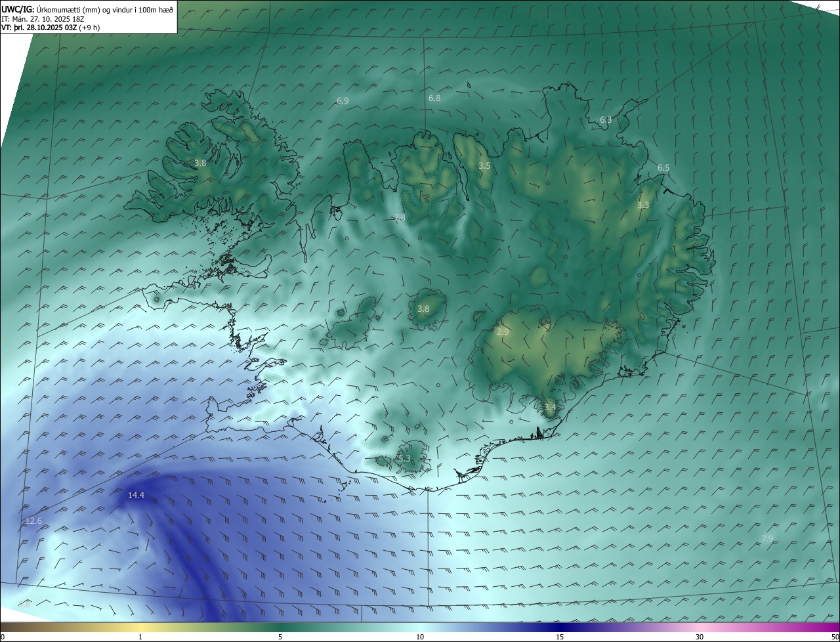Image resolution: width=840 pixels, height=642 pixels.
Task: Select the 3.5 value label
Action: (x=484, y=166)
